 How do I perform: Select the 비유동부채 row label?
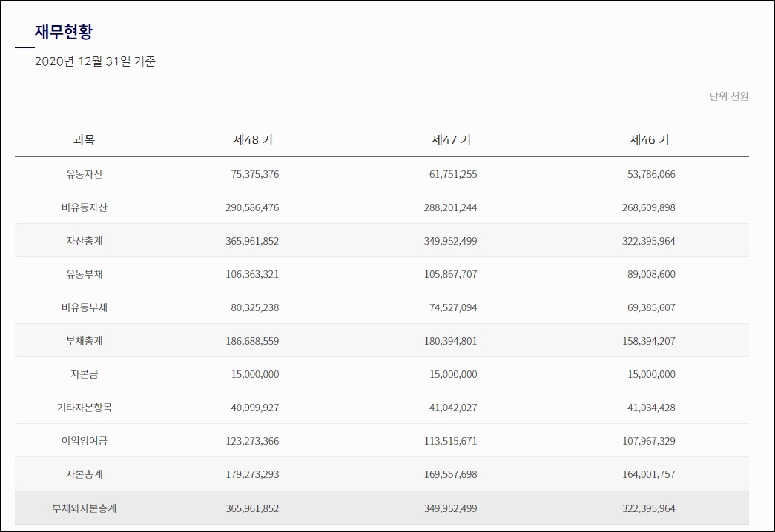(x=85, y=307)
